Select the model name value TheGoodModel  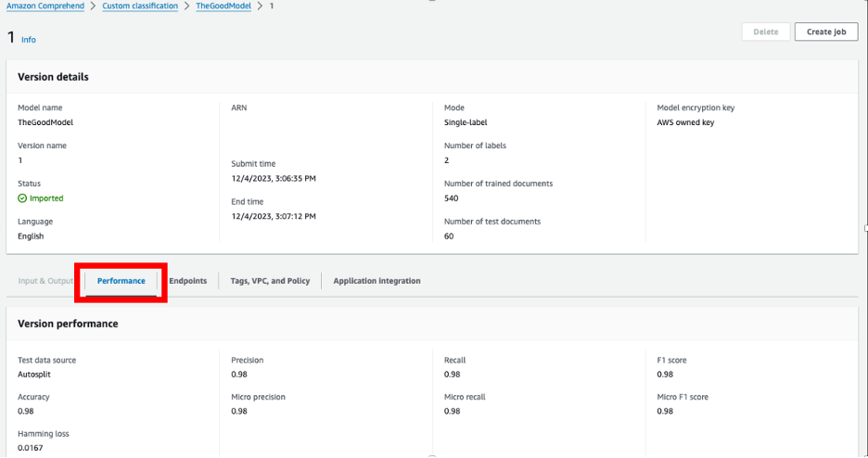pyautogui.click(x=45, y=122)
